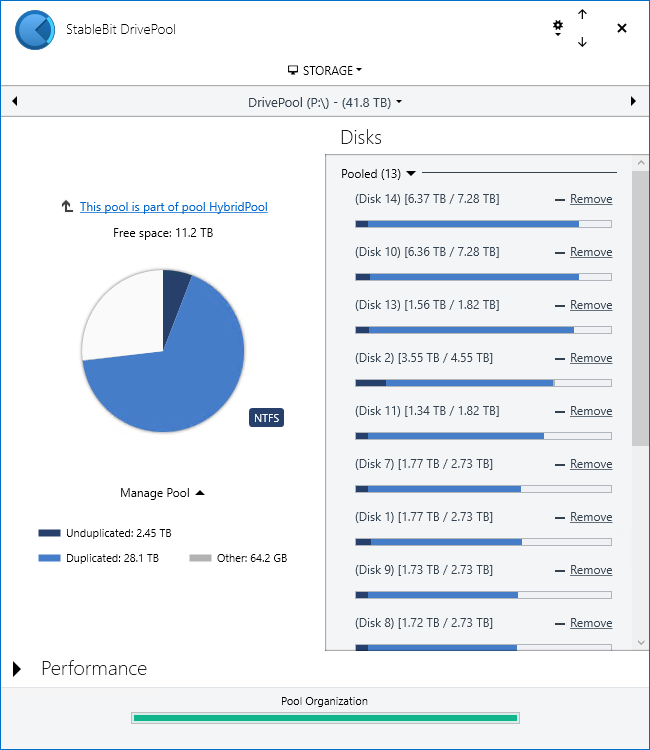Click the Duplicated blue legend swatch
This screenshot has height=750, width=650.
click(x=50, y=558)
